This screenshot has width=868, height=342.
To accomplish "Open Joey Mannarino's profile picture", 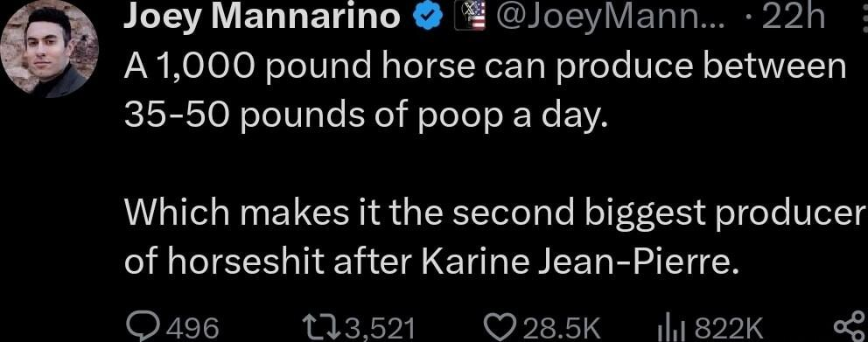I will click(49, 51).
